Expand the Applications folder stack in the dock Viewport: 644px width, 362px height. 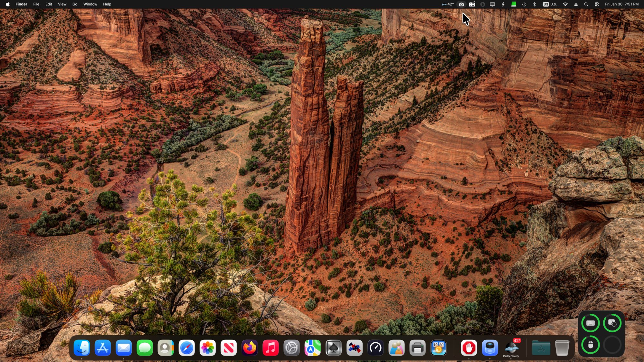point(541,348)
